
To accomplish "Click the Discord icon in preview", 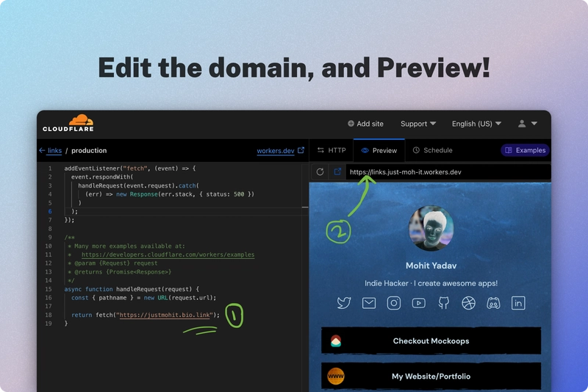I will coord(493,303).
